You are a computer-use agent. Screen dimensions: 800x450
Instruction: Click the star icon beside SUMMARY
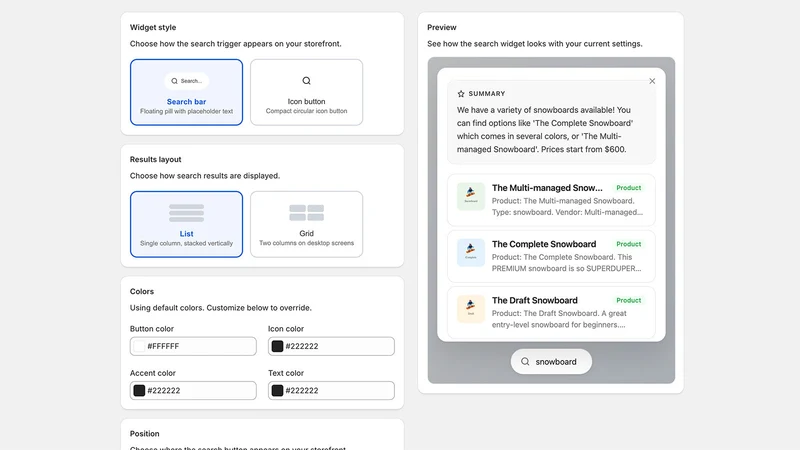tap(461, 94)
